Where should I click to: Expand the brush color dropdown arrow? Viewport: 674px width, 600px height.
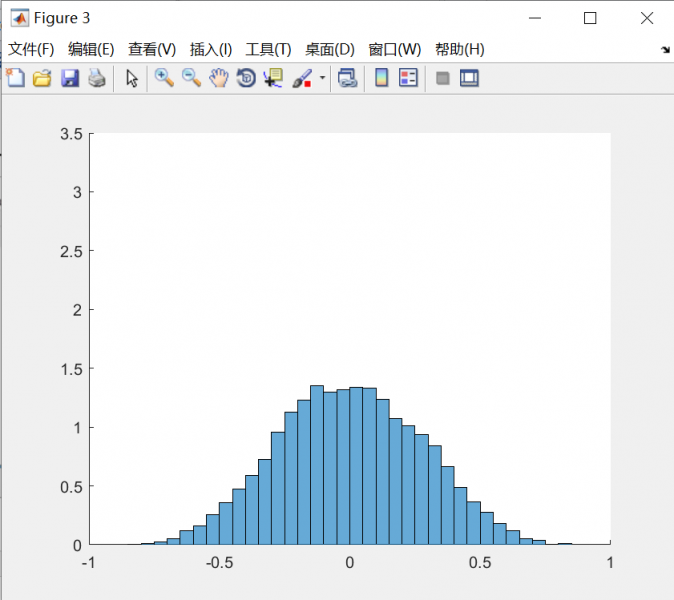click(x=322, y=78)
